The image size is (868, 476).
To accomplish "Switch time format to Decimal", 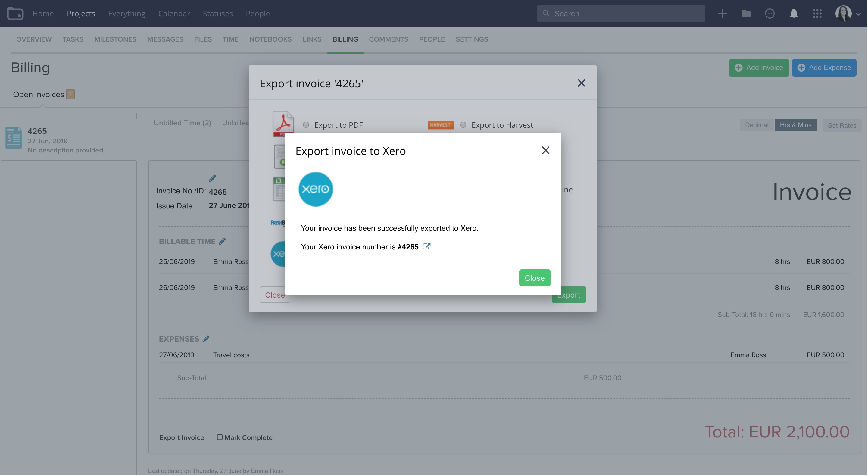I will [x=757, y=125].
